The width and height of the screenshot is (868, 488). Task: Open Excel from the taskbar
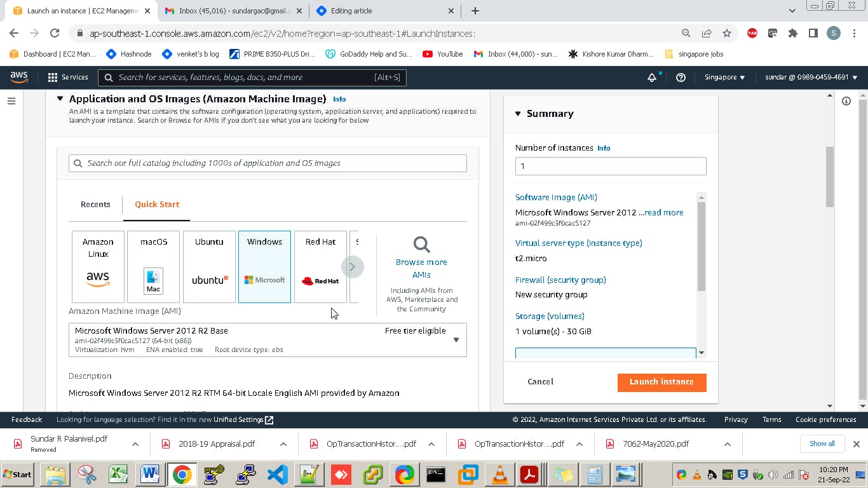point(119,475)
